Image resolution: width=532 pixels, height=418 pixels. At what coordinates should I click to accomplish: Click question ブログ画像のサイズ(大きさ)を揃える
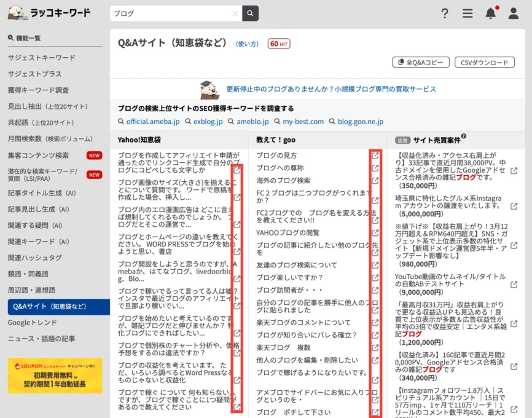pyautogui.click(x=176, y=190)
